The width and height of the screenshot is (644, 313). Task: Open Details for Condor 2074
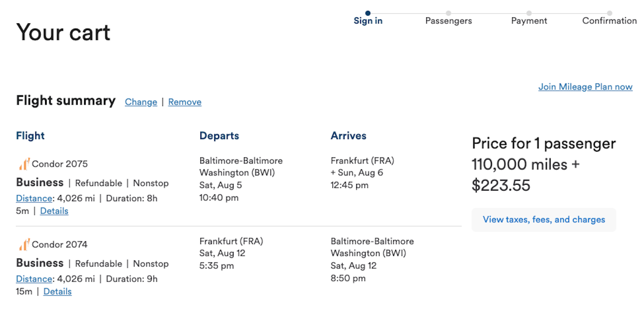[57, 291]
